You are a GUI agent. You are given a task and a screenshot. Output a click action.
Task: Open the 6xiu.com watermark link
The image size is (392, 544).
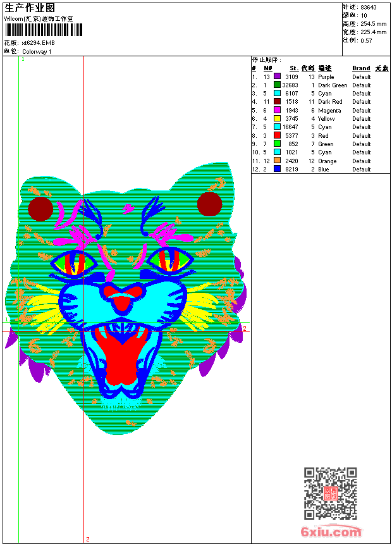[x=331, y=531]
